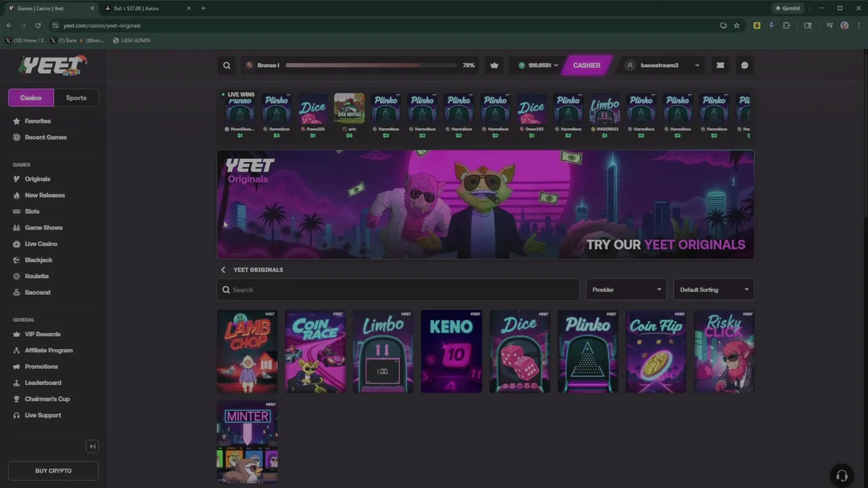This screenshot has width=868, height=488.
Task: Open the notifications ticket icon
Action: click(x=720, y=66)
